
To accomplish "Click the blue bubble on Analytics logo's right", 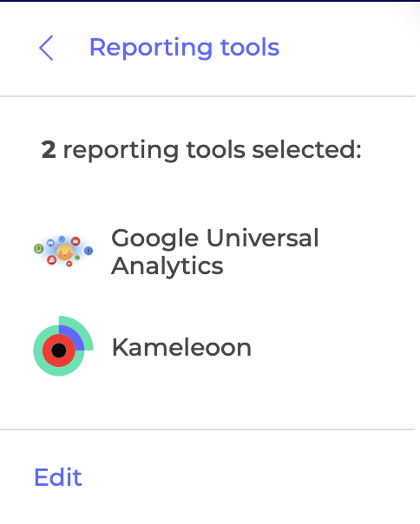I will 89,251.
